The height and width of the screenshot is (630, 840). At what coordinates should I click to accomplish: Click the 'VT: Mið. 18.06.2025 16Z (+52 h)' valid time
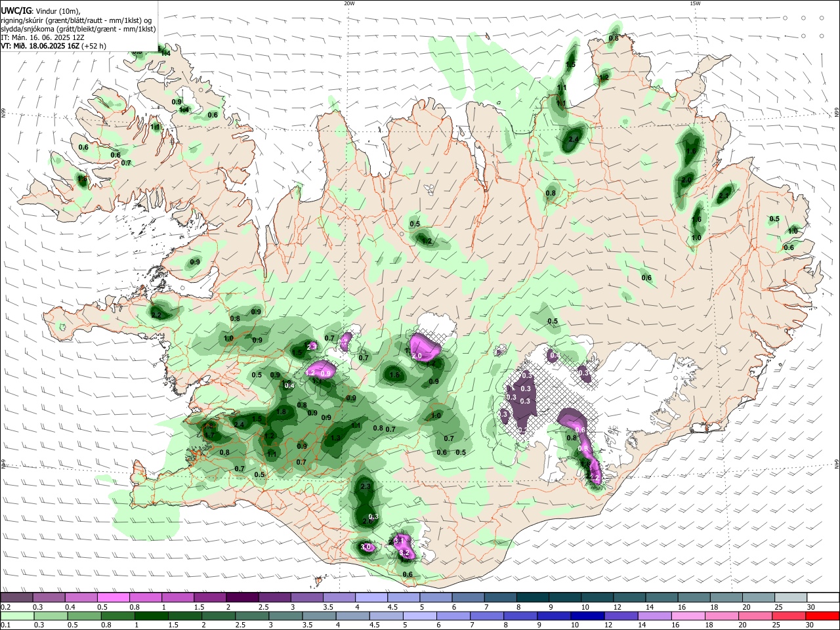[x=53, y=46]
